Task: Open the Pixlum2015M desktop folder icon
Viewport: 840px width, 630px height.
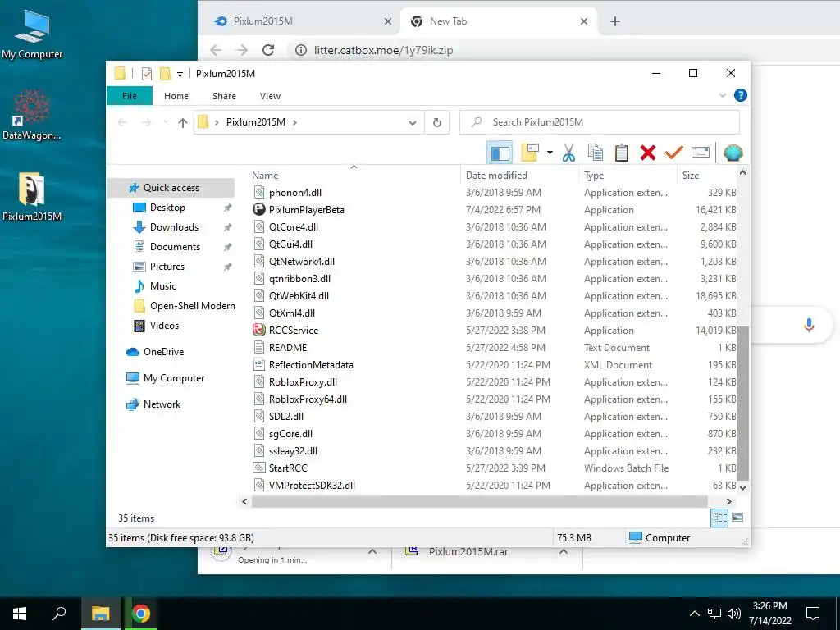Action: [x=32, y=197]
